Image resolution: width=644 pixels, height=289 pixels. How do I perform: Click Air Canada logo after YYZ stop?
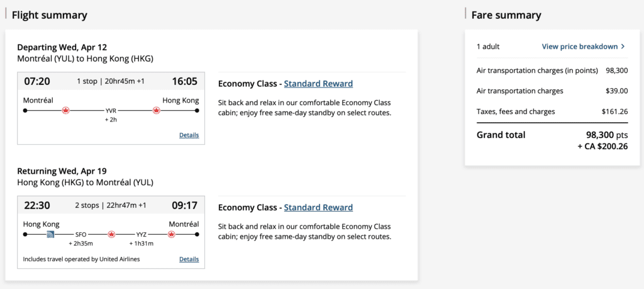pyautogui.click(x=170, y=234)
